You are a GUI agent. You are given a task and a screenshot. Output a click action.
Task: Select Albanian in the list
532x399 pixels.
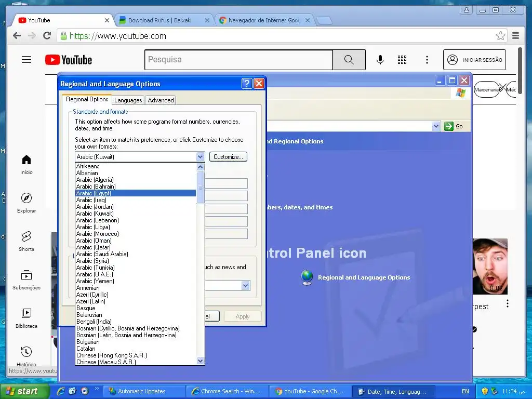click(x=136, y=173)
